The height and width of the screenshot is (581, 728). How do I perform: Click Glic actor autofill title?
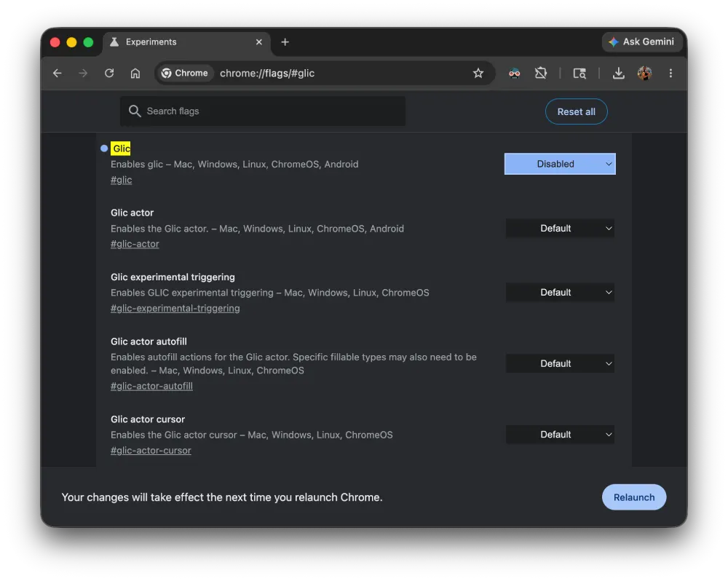point(149,341)
